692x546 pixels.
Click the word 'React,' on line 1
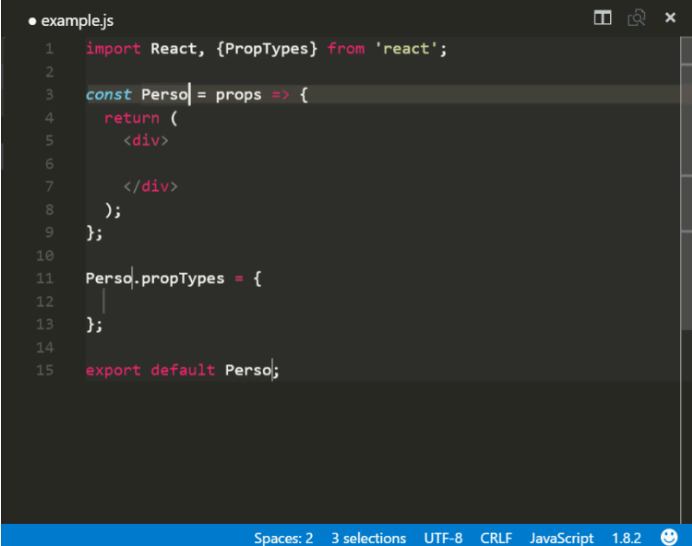click(x=177, y=49)
